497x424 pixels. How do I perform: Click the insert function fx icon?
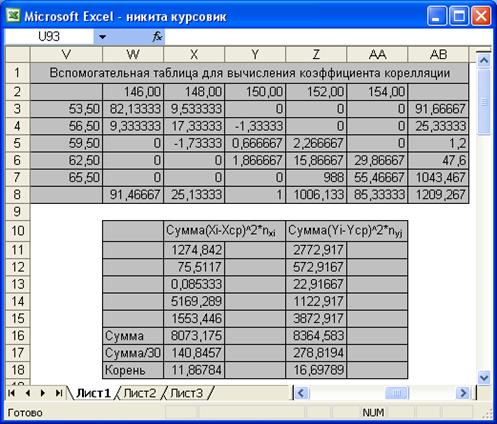tap(157, 36)
